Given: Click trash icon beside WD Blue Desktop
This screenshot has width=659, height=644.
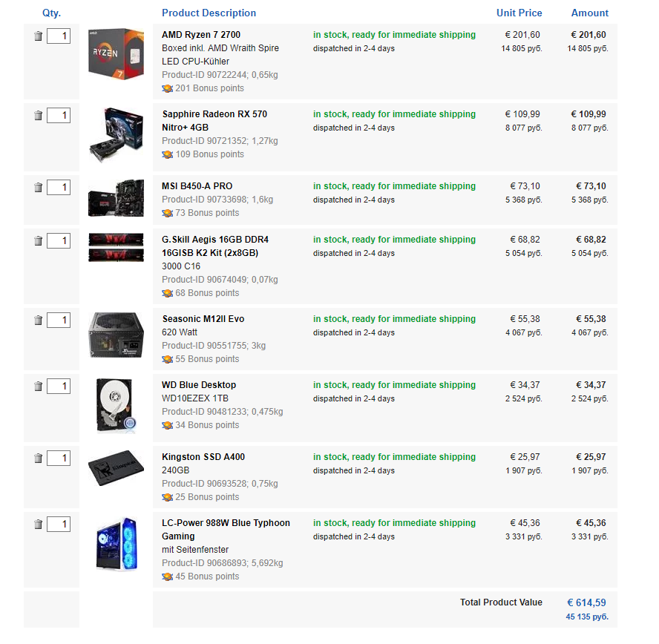Looking at the screenshot, I should tap(39, 386).
